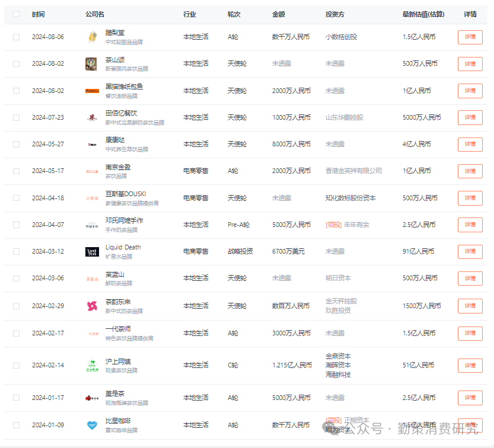Click investor 金鼎资本
The width and height of the screenshot is (494, 448).
tap(338, 356)
